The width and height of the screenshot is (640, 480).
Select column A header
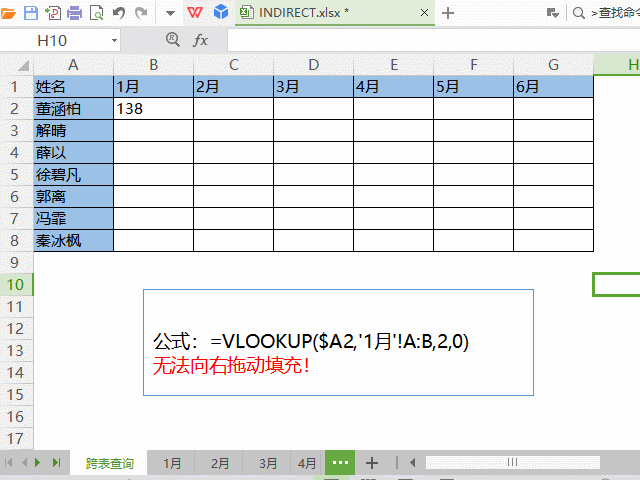(73, 64)
